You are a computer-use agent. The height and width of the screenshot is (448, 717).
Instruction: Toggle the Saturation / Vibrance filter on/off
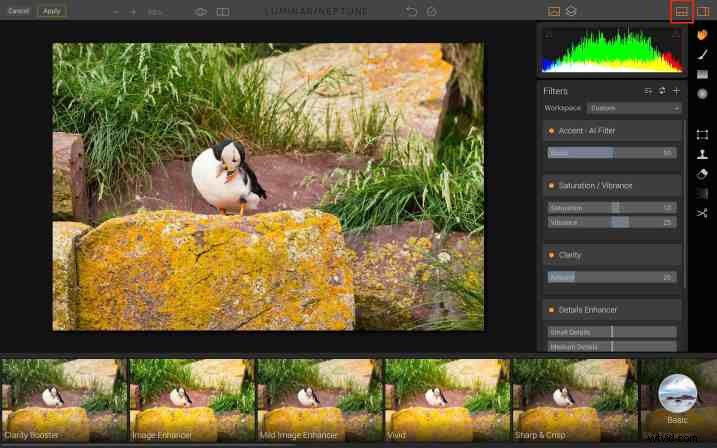click(551, 186)
